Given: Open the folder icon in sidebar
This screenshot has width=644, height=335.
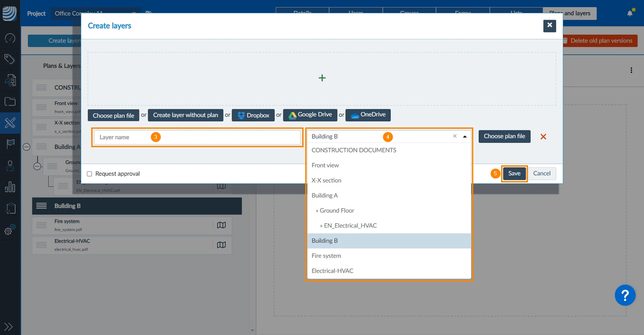Looking at the screenshot, I should click(10, 101).
